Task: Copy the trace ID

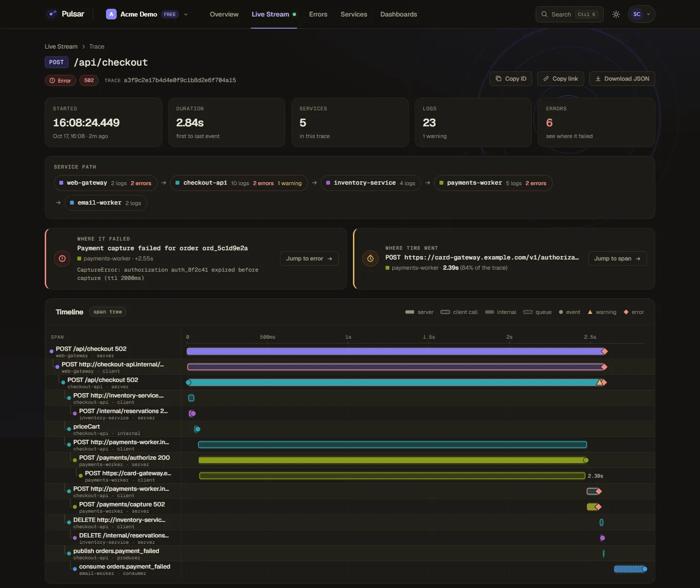Action: pyautogui.click(x=511, y=79)
